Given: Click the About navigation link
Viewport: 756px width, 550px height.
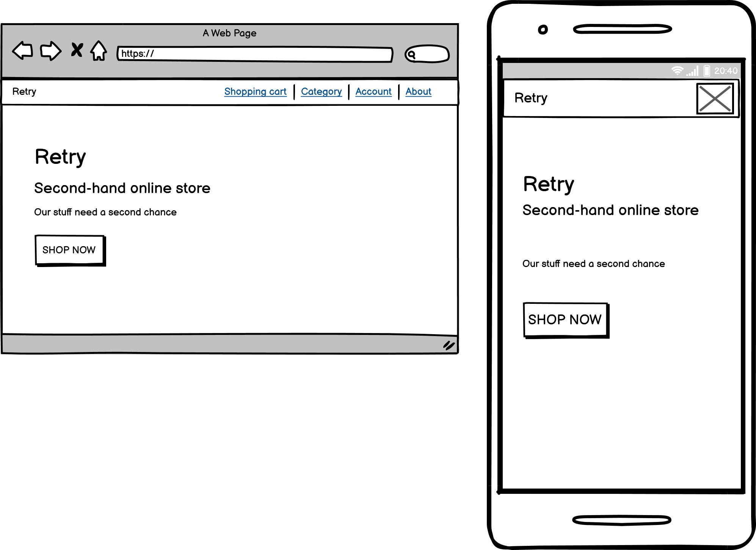Looking at the screenshot, I should (x=419, y=91).
